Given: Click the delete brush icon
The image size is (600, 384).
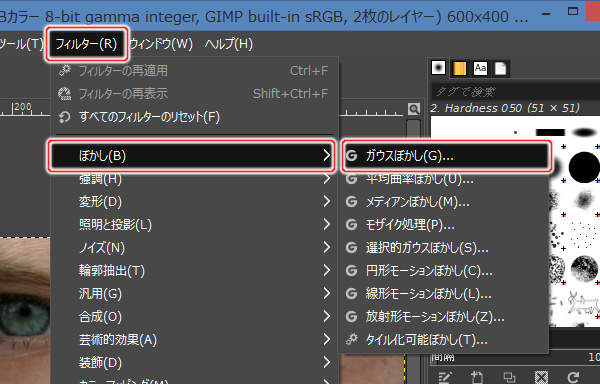Looking at the screenshot, I should [541, 377].
